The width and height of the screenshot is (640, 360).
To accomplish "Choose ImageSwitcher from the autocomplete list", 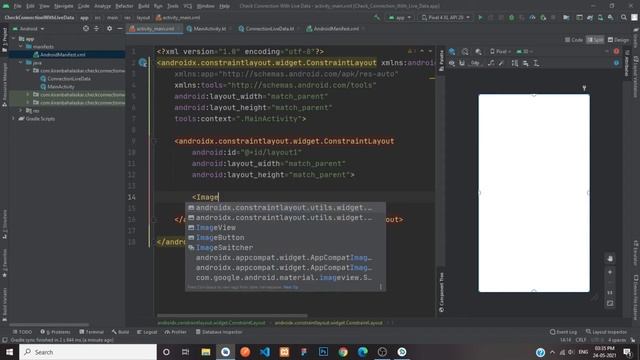I will click(x=285, y=248).
